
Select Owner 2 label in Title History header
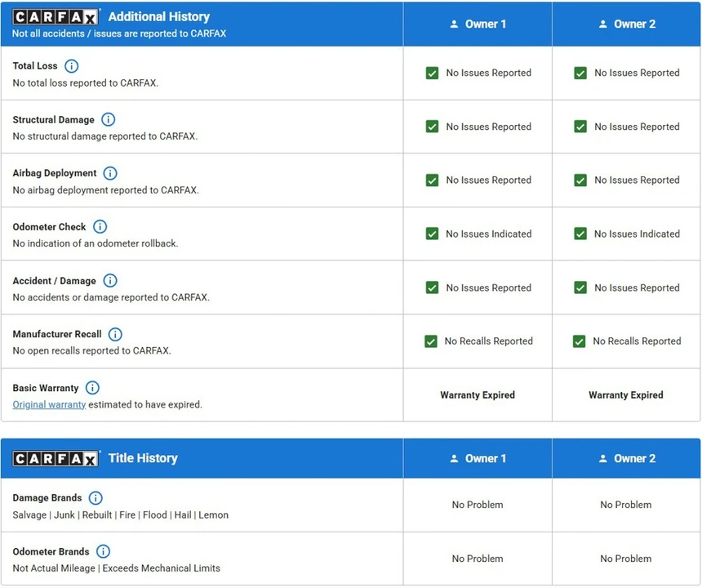(634, 459)
